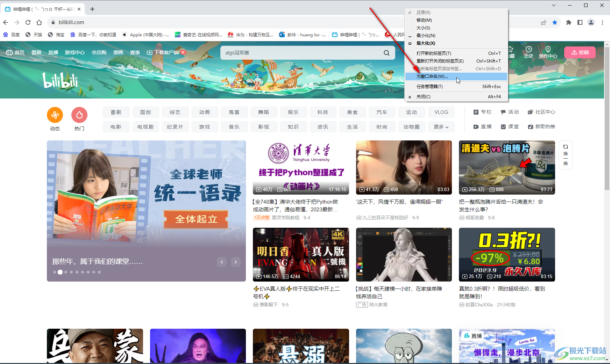Image resolution: width=610 pixels, height=364 pixels.
Task: Expand the 更多 categories dropdown
Action: [x=441, y=127]
